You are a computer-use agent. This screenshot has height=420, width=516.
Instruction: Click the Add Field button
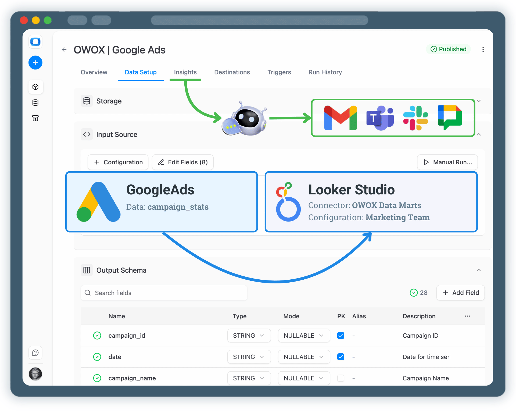[x=460, y=293]
